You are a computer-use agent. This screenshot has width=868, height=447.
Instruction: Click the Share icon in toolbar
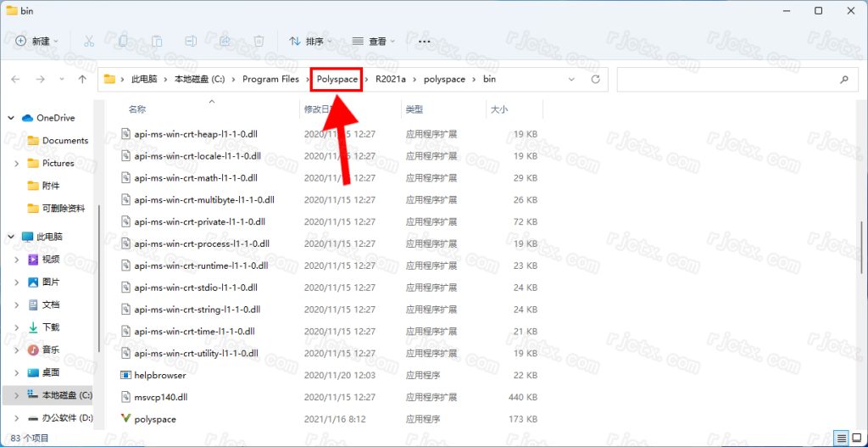(225, 41)
